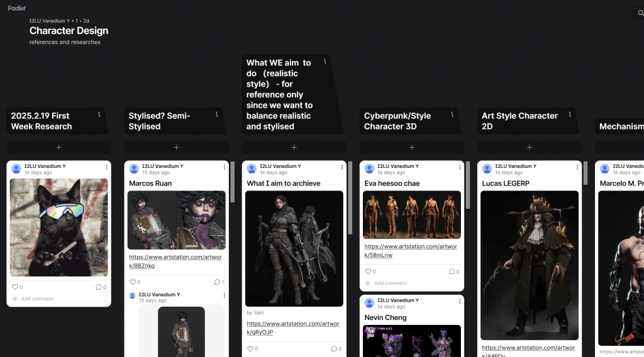Add post under Art Style Character 2D

529,148
